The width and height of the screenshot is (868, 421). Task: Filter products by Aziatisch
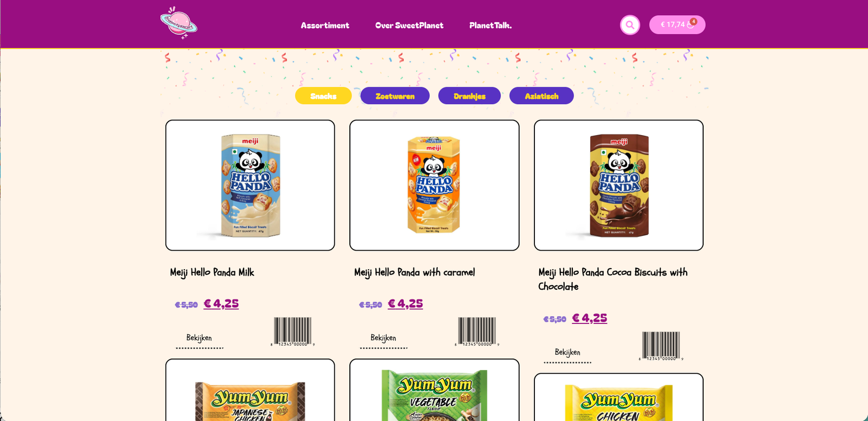[541, 96]
